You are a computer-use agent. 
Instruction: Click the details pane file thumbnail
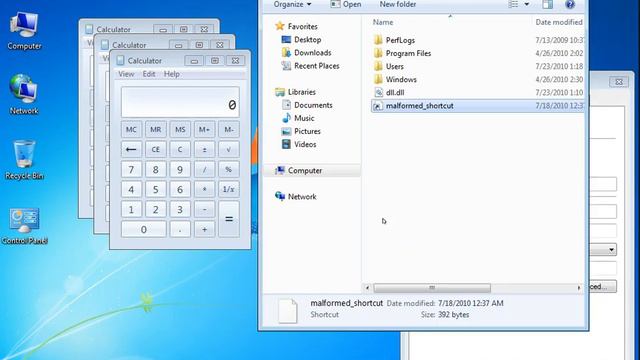point(288,311)
